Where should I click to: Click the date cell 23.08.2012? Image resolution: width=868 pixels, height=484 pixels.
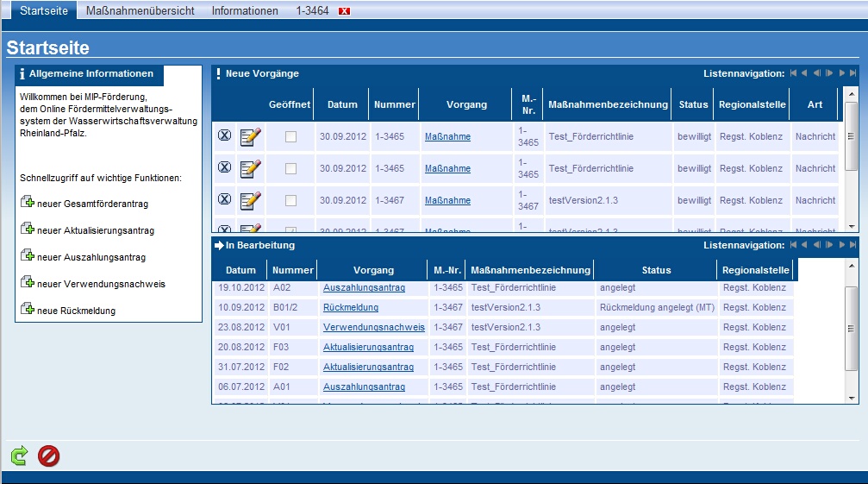241,327
